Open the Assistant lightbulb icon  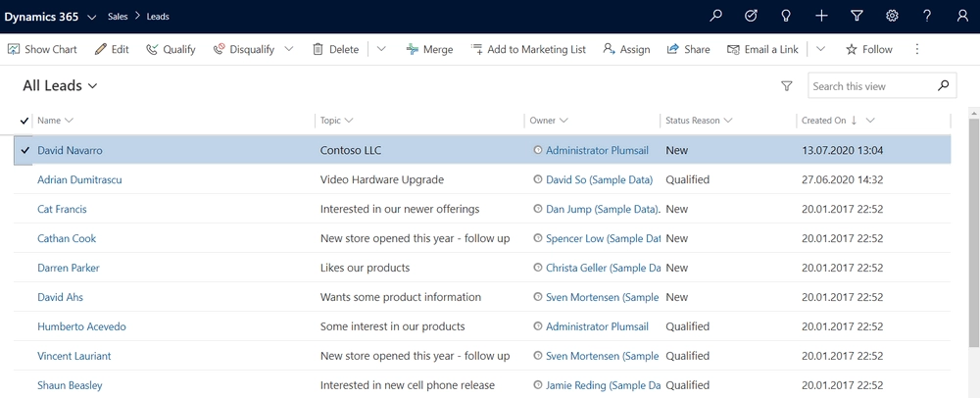click(786, 17)
